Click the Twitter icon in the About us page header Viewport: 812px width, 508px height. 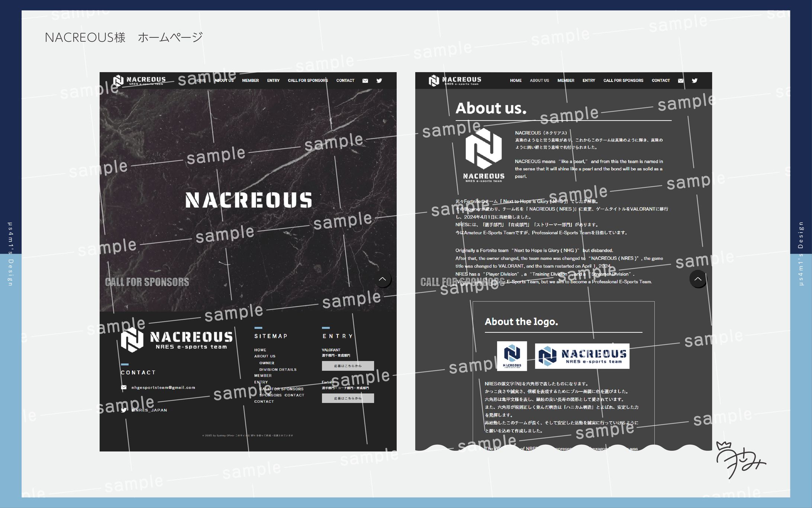[695, 80]
